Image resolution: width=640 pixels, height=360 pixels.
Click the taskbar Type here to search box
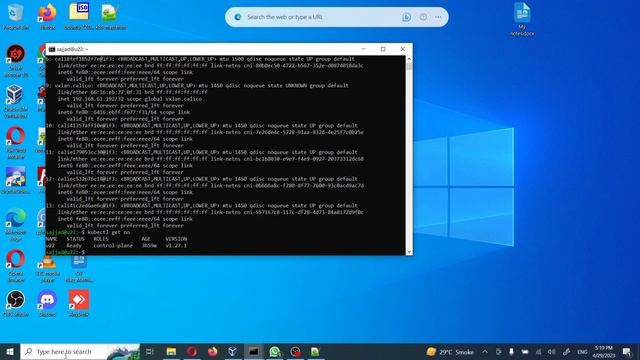(x=80, y=351)
